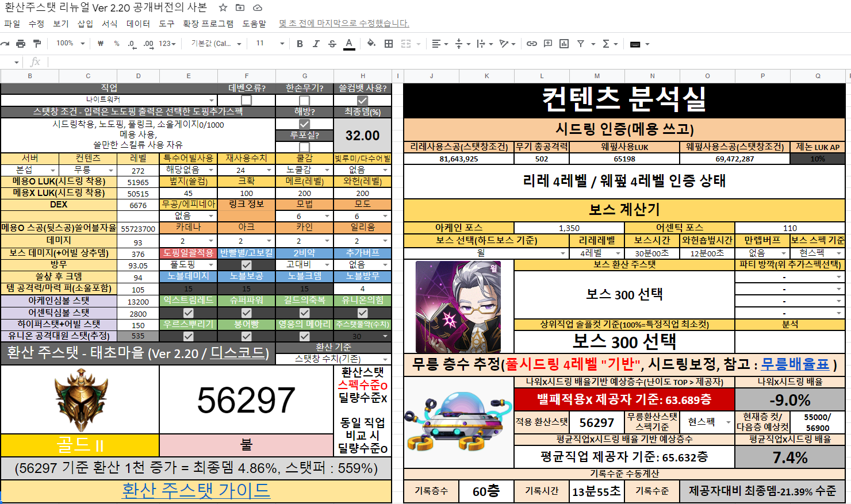Image resolution: width=851 pixels, height=504 pixels.
Task: Click the print icon
Action: pyautogui.click(x=21, y=44)
